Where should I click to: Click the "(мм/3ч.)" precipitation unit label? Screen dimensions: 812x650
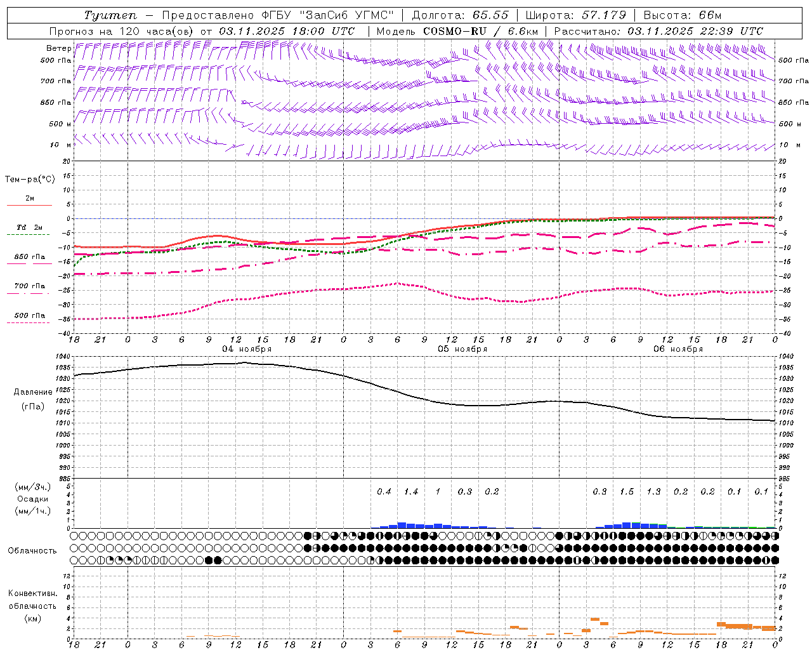[x=32, y=487]
